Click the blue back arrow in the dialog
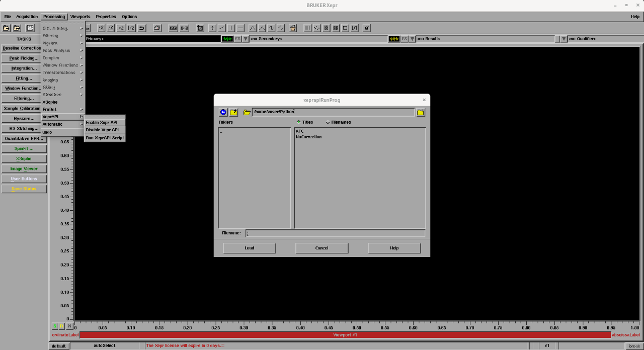644x350 pixels. coord(223,112)
